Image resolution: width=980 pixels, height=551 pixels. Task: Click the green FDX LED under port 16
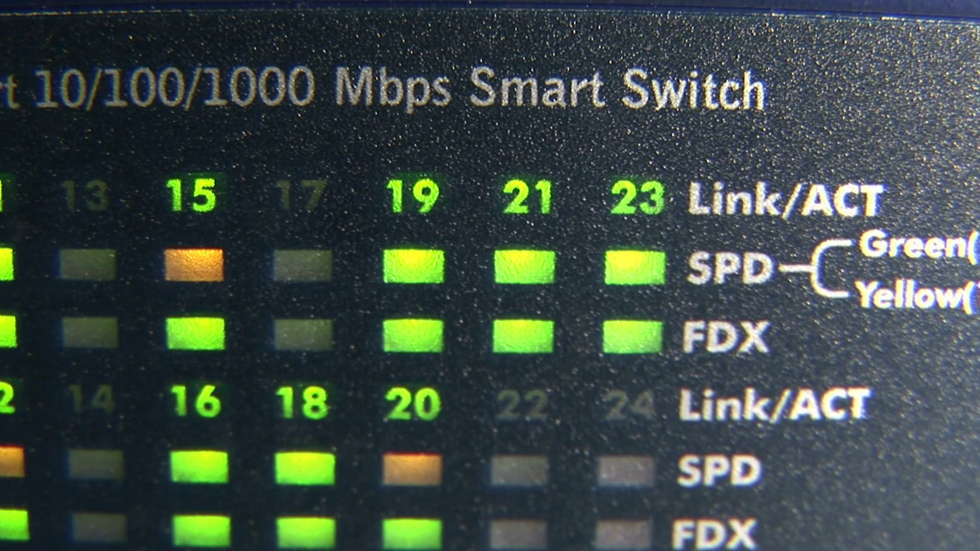coord(201,531)
